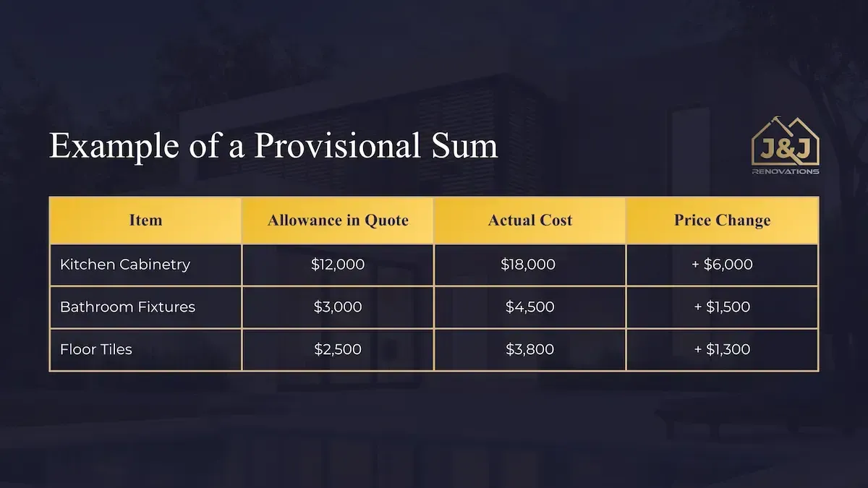868x488 pixels.
Task: Click the slide title Example of a Provisional Sum
Action: [x=273, y=146]
